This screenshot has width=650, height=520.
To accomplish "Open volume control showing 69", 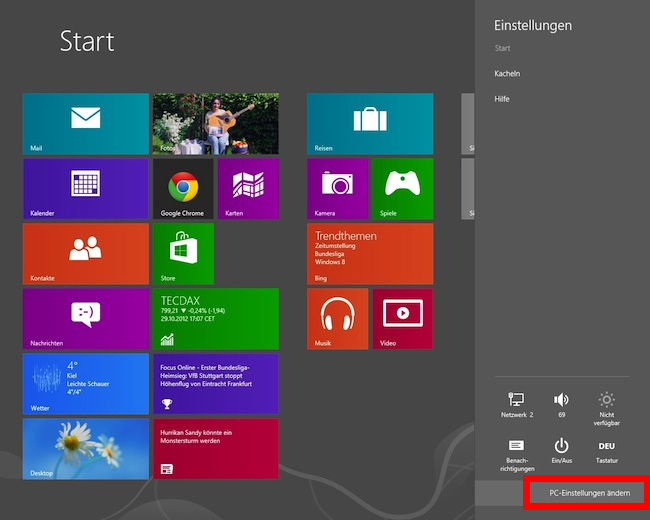I will 561,404.
